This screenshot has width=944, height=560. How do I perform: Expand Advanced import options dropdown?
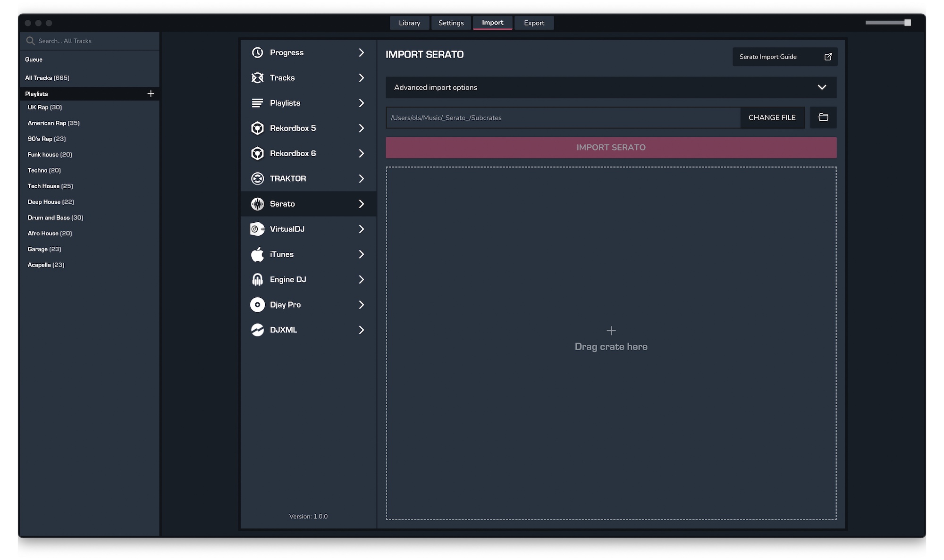[611, 87]
